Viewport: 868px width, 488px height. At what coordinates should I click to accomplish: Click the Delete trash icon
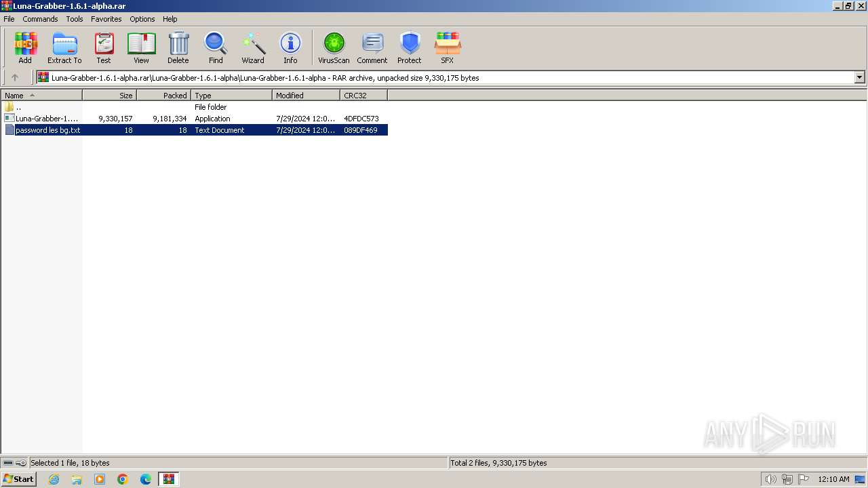click(x=178, y=47)
